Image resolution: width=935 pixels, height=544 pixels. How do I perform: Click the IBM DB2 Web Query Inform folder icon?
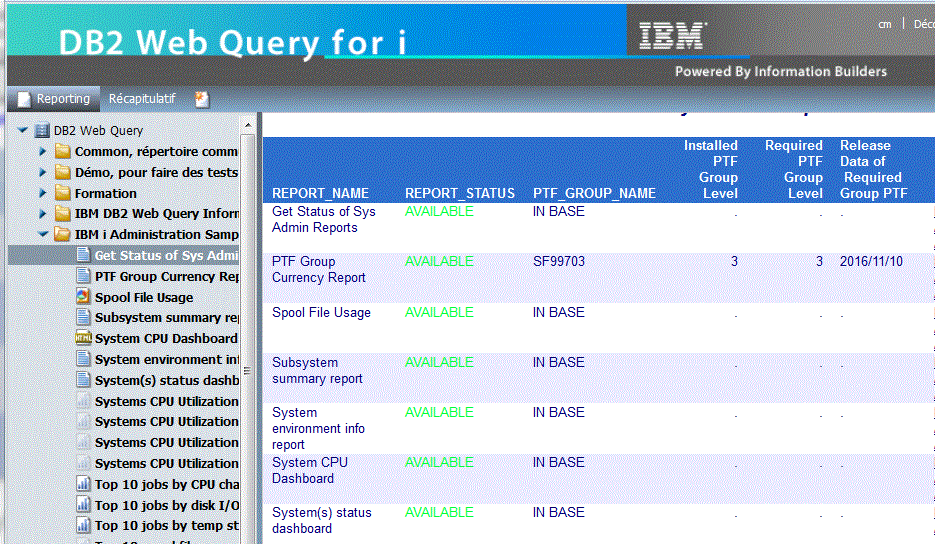point(63,214)
